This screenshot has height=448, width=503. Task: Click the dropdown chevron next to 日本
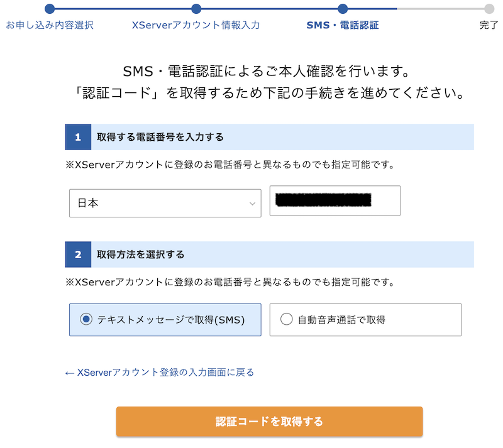coord(251,202)
